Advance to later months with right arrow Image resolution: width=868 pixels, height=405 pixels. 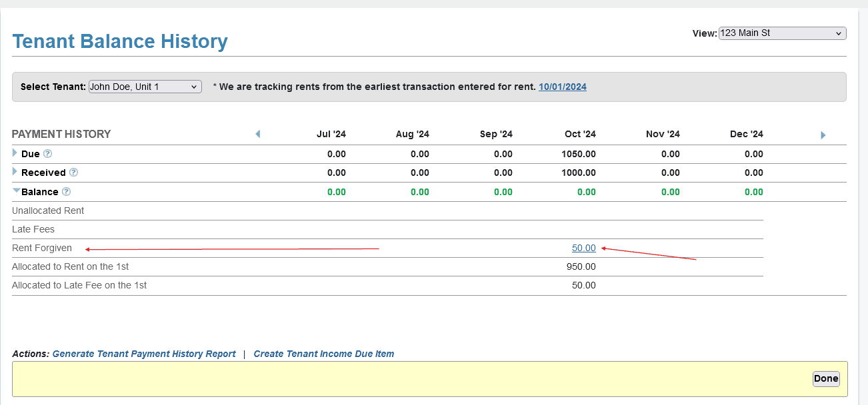[823, 135]
